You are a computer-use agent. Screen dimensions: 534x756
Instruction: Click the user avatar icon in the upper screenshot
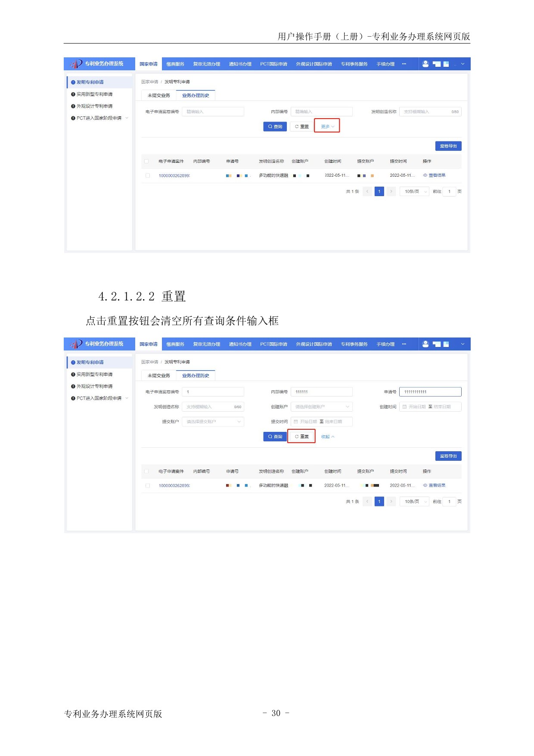click(425, 64)
